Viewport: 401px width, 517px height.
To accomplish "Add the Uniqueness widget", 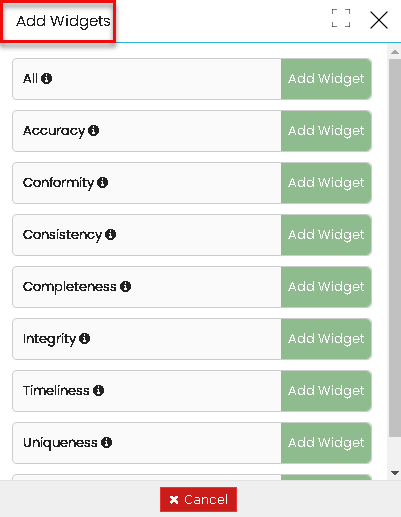I will [x=326, y=443].
